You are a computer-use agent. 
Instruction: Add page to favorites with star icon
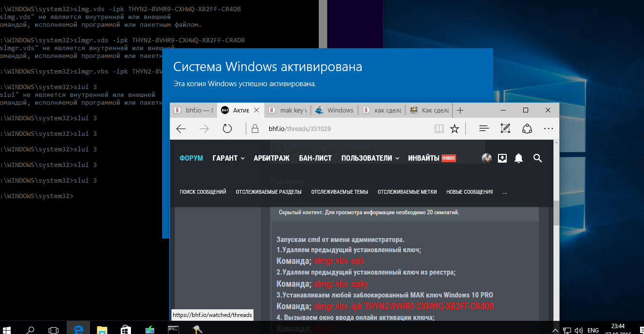[x=455, y=129]
